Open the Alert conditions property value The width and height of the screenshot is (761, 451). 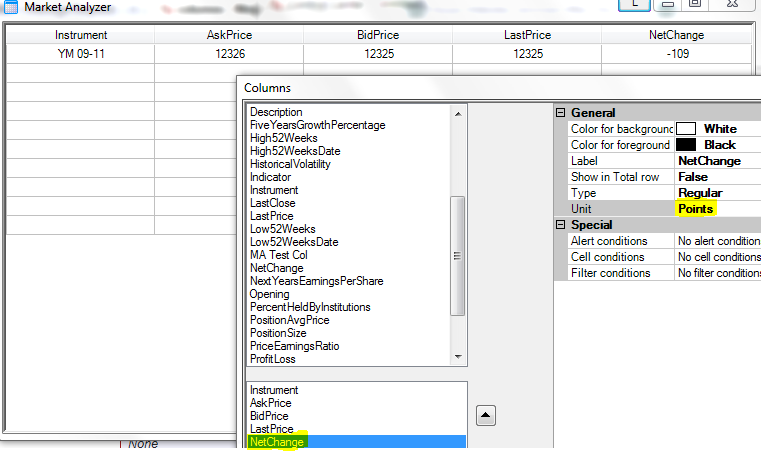pyautogui.click(x=717, y=241)
